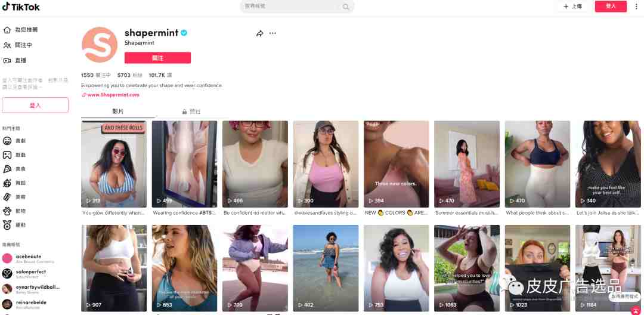Open the AND THESE ROLLS video thumbnail
The width and height of the screenshot is (644, 315).
tap(114, 164)
